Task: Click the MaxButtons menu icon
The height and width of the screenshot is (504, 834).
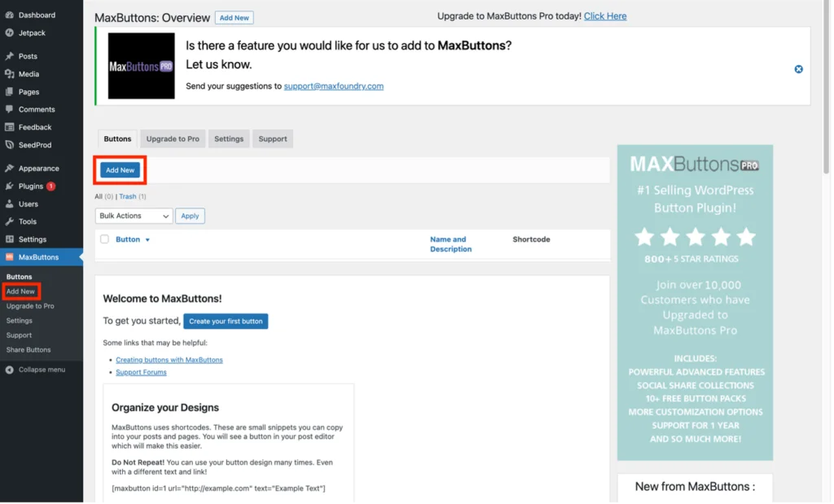Action: pyautogui.click(x=9, y=256)
